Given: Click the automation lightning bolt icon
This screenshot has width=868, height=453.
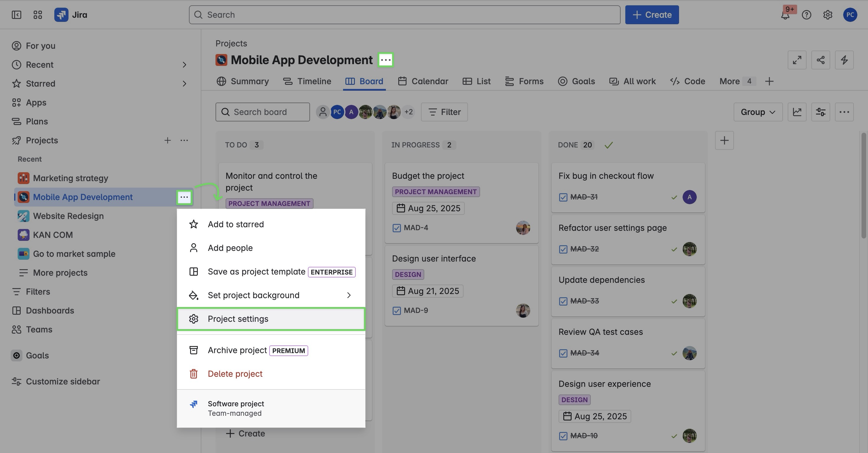Looking at the screenshot, I should coord(844,60).
